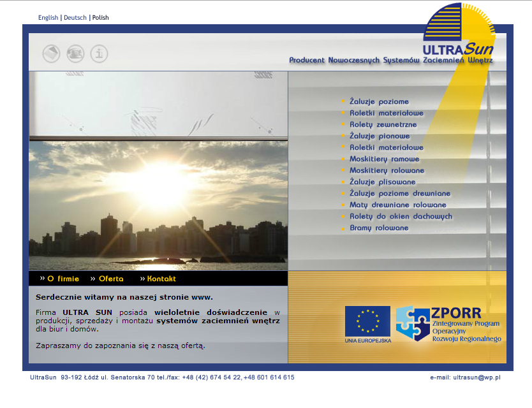Click 'Serdecznie witamy na naszej stronie www.' heading

124,298
